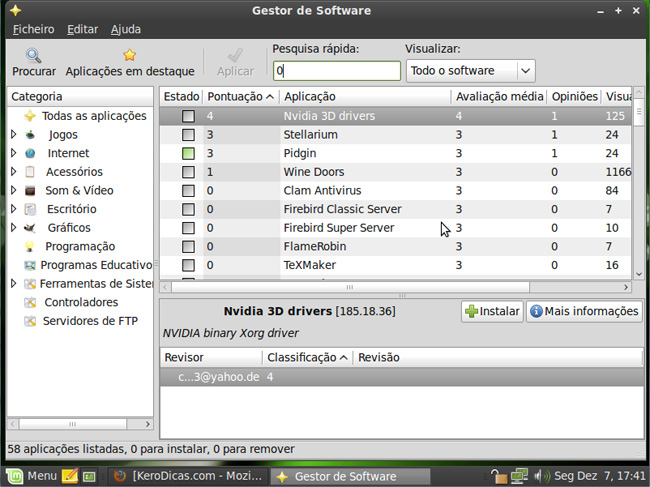This screenshot has width=650, height=487.
Task: Select the Todas as aplicações star icon
Action: click(x=30, y=116)
